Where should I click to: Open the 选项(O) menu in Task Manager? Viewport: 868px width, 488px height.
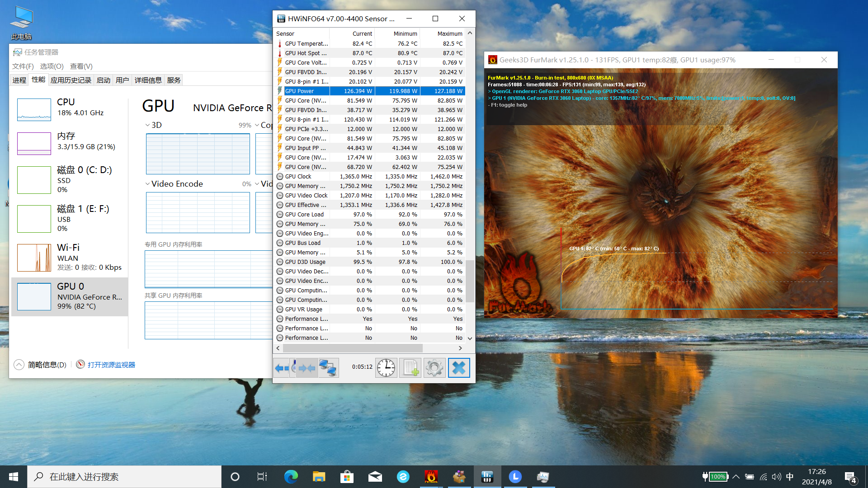tap(52, 66)
